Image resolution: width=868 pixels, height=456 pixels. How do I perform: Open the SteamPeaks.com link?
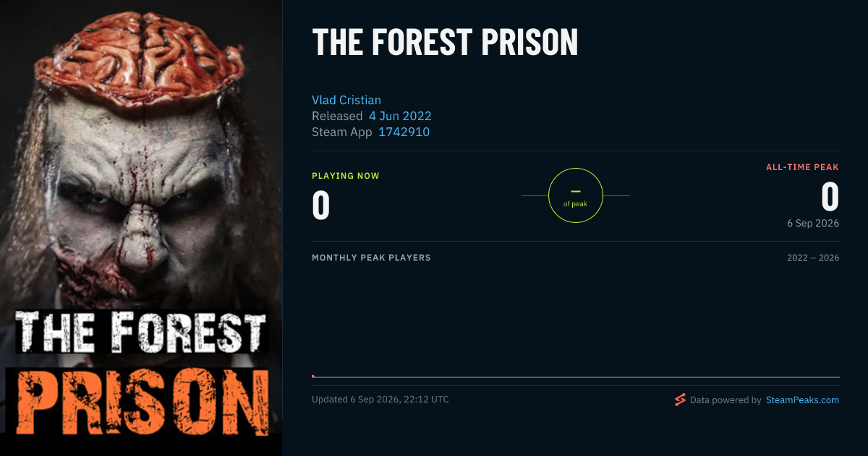pos(802,400)
